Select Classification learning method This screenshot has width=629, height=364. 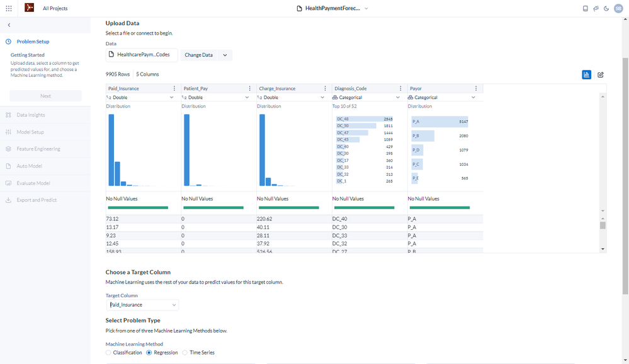tap(124, 353)
